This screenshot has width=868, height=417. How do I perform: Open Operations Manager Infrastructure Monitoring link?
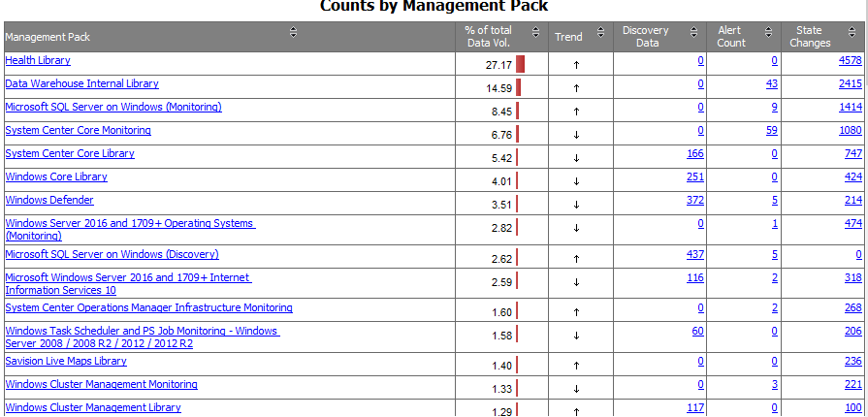[x=149, y=307]
